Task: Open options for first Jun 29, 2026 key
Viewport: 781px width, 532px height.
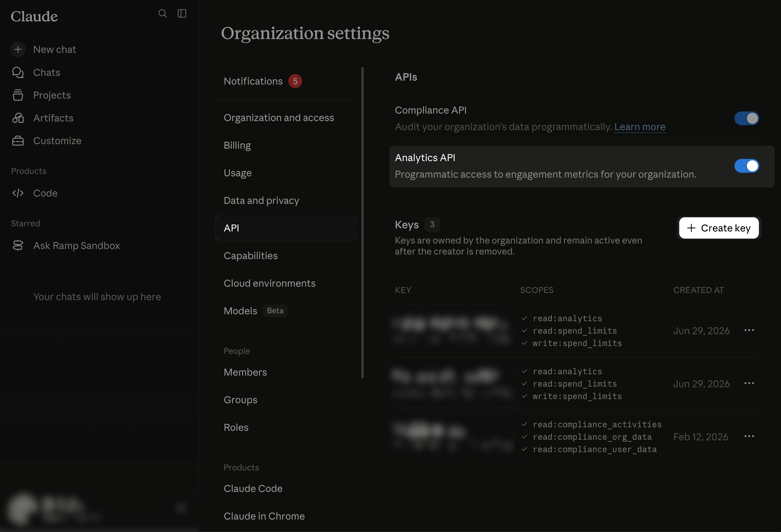Action: pos(749,330)
